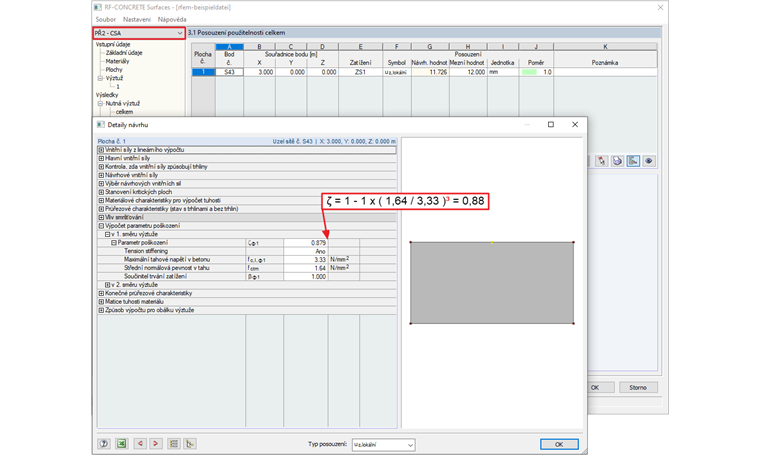Click 3.33 maximum tensile stress value
Image resolution: width=760 pixels, height=455 pixels.
click(x=306, y=260)
